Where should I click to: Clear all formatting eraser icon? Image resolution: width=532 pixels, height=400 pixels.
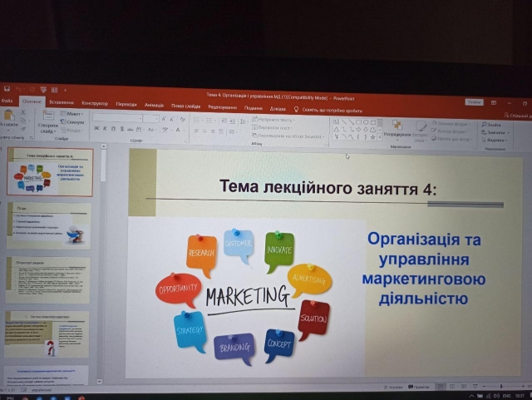point(183,119)
